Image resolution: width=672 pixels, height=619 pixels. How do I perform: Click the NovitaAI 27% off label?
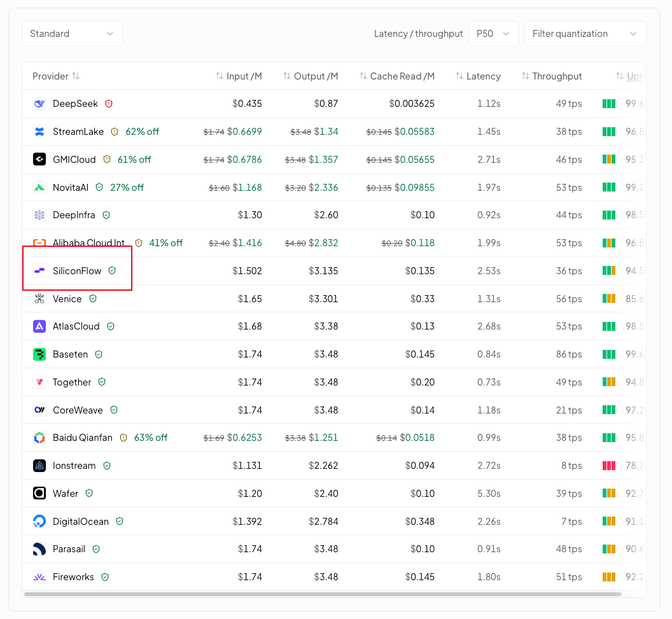pos(127,187)
